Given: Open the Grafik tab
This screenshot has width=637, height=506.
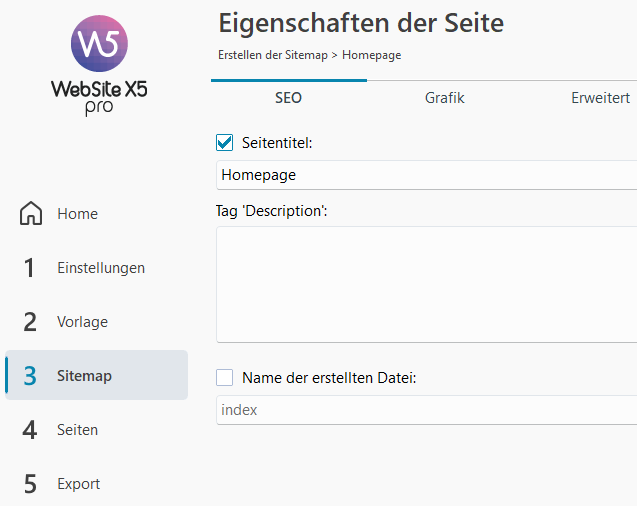Looking at the screenshot, I should pyautogui.click(x=444, y=98).
